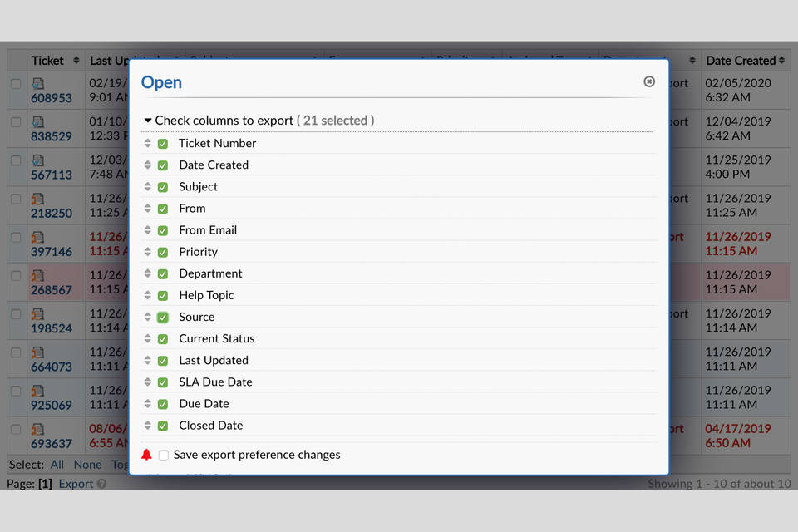Toggle the Help Topic column checkbox
Screen dimensions: 798x532
point(163,295)
